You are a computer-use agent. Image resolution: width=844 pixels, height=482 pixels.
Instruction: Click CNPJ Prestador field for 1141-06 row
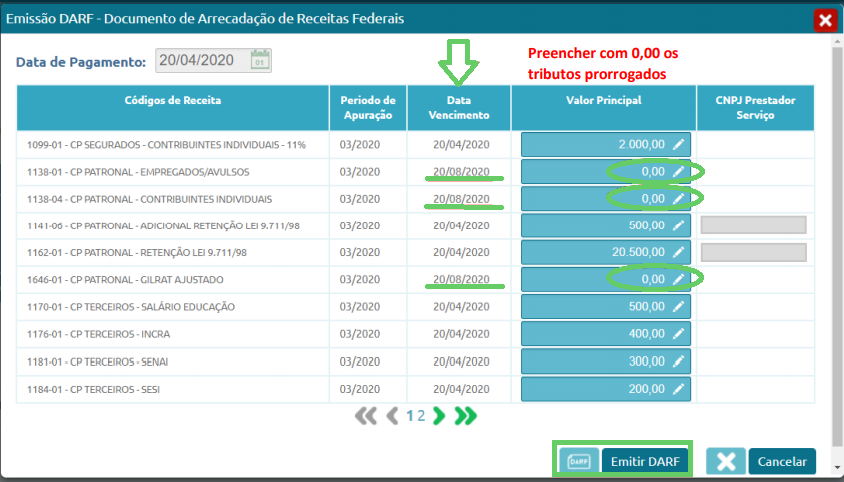[754, 225]
